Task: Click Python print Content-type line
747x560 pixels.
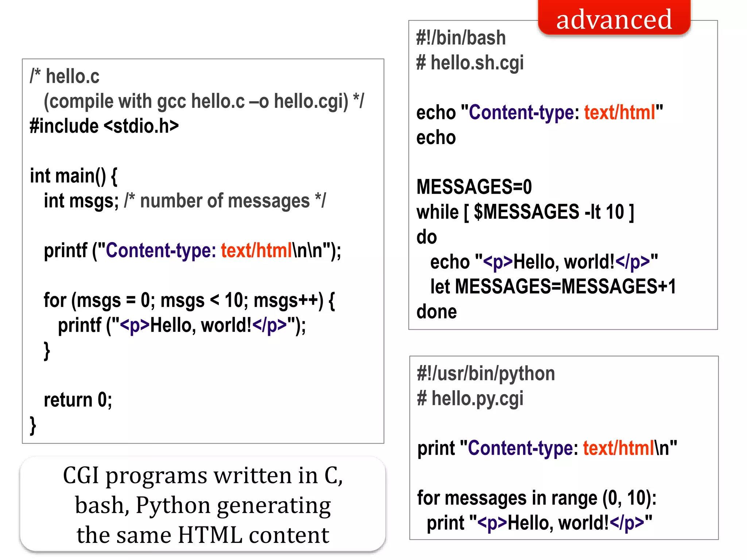Action: coord(547,448)
